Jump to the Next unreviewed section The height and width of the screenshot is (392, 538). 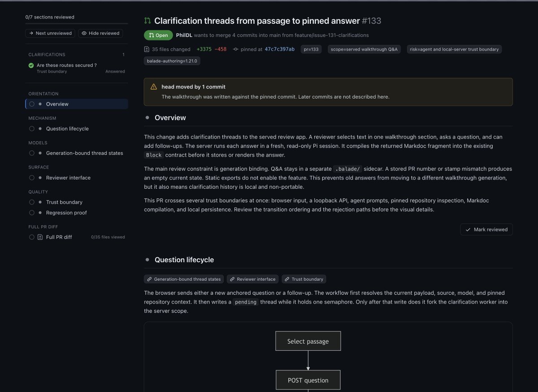click(x=51, y=33)
